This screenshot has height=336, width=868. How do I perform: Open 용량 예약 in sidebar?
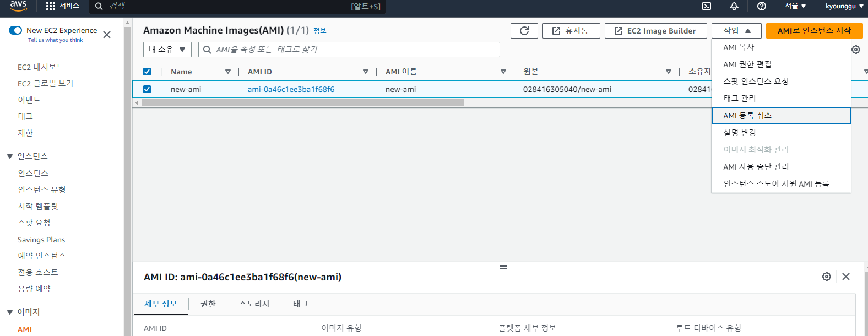click(34, 289)
